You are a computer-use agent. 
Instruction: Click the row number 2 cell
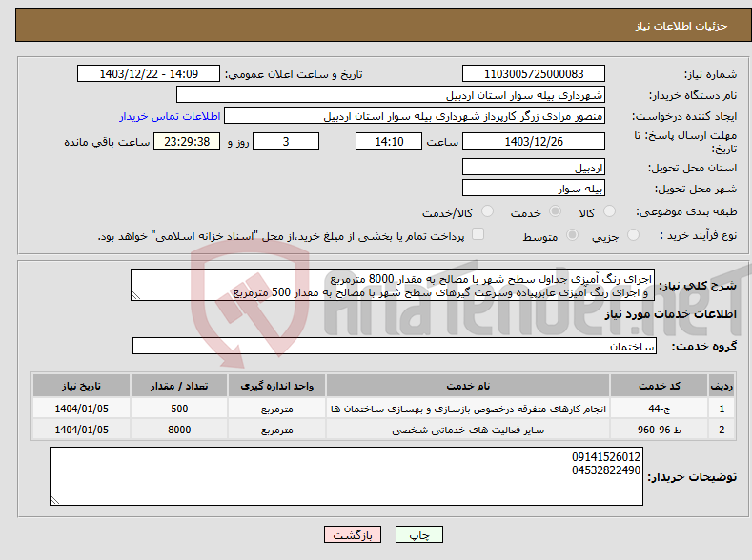pyautogui.click(x=722, y=430)
